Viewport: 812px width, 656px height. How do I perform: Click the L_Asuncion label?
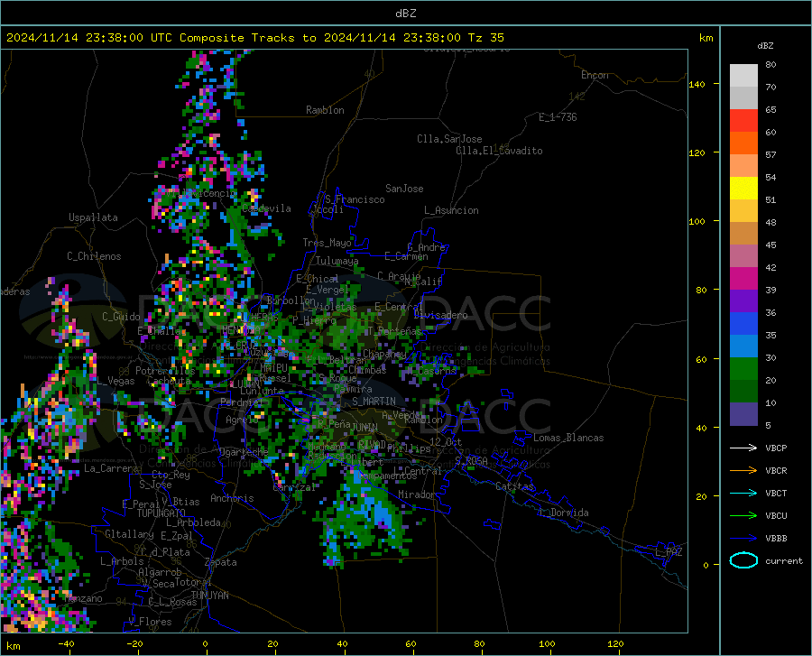451,210
